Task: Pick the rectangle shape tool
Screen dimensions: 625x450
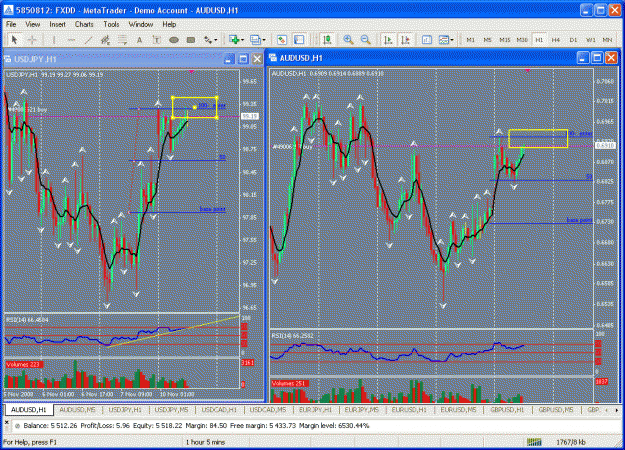Action: click(191, 39)
